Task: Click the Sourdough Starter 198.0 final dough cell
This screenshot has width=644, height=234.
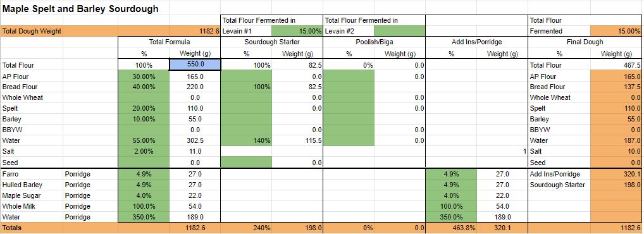Action: pos(616,185)
